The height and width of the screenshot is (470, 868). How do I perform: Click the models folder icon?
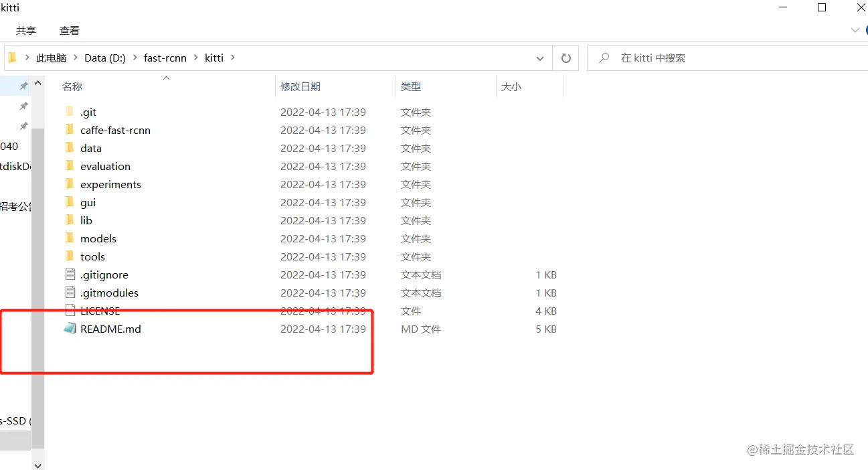[70, 238]
